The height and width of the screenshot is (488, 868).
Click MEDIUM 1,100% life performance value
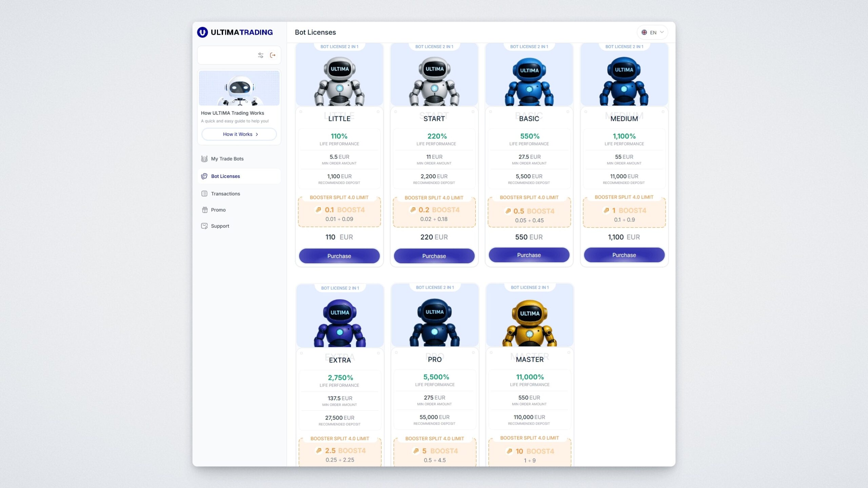[x=624, y=136]
